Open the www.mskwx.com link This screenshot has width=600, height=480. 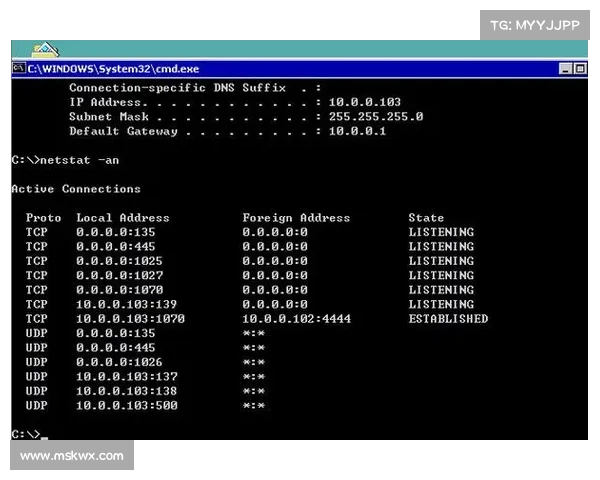point(72,456)
